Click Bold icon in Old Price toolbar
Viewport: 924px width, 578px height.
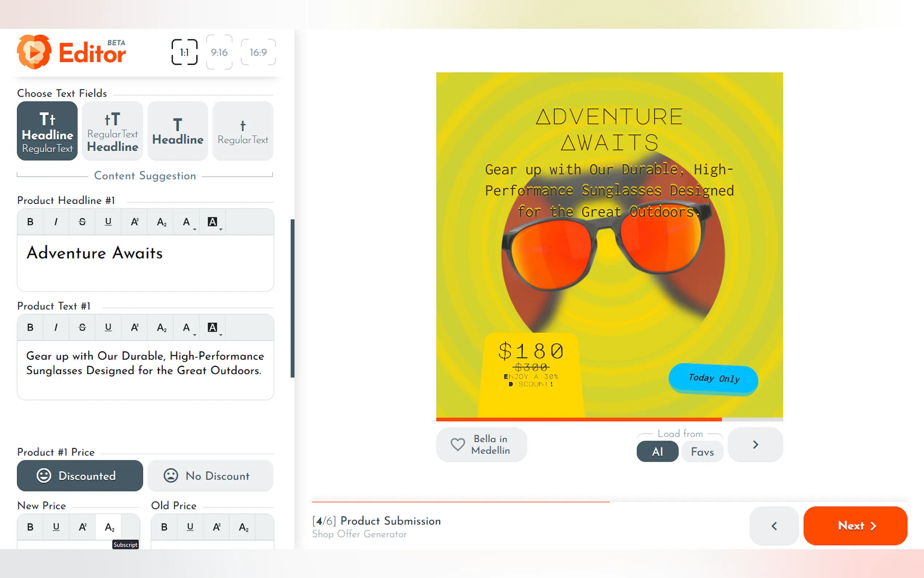164,527
